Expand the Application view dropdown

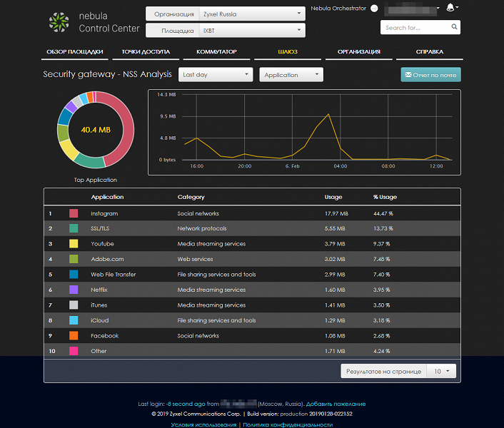point(291,74)
